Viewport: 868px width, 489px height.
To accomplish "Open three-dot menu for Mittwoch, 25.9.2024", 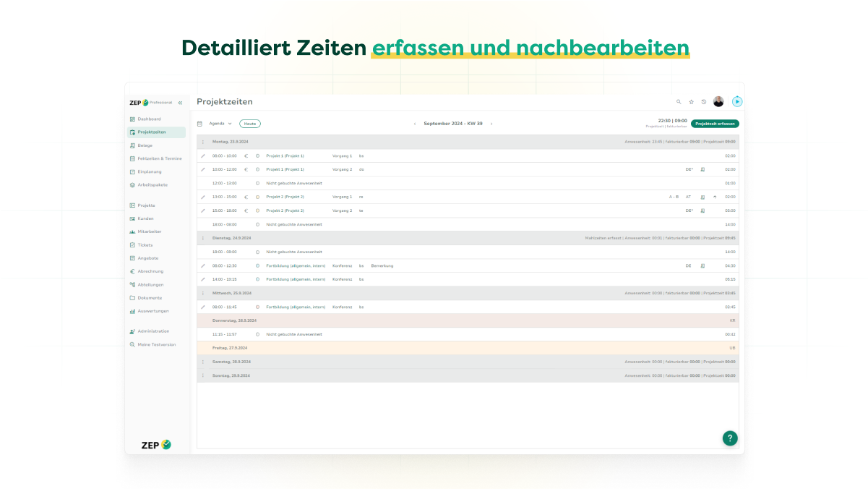I will click(x=203, y=293).
